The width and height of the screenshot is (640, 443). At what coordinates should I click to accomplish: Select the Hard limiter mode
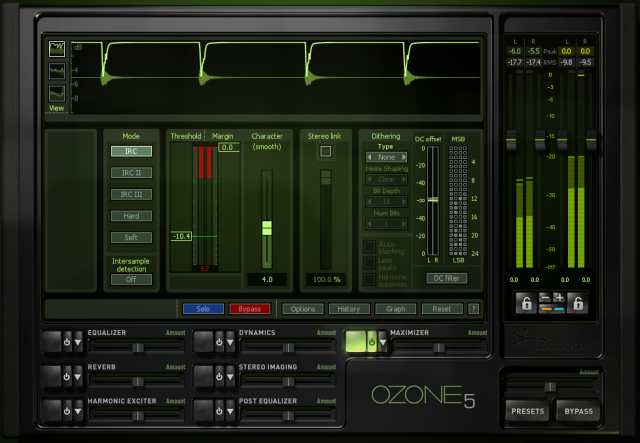(131, 216)
